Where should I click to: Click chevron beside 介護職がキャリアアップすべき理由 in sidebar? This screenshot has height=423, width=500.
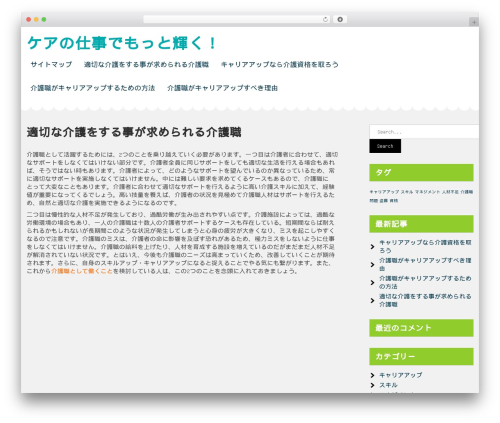tap(373, 265)
